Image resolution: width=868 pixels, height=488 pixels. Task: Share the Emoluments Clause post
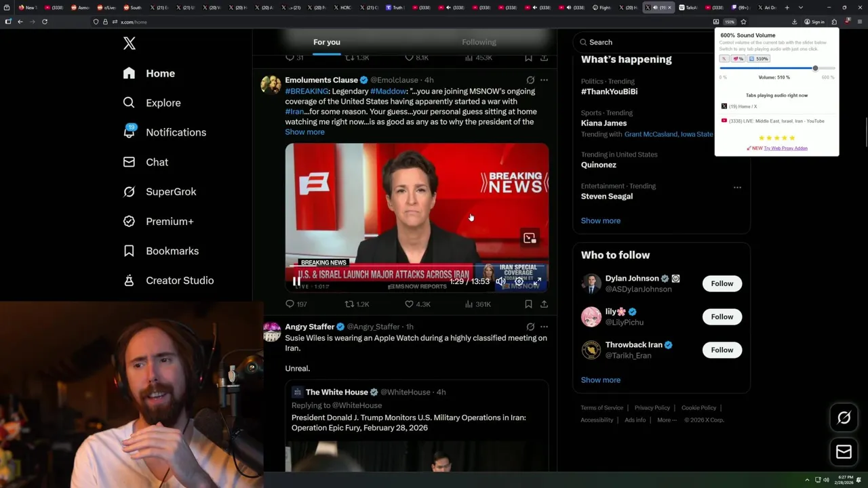(x=544, y=304)
